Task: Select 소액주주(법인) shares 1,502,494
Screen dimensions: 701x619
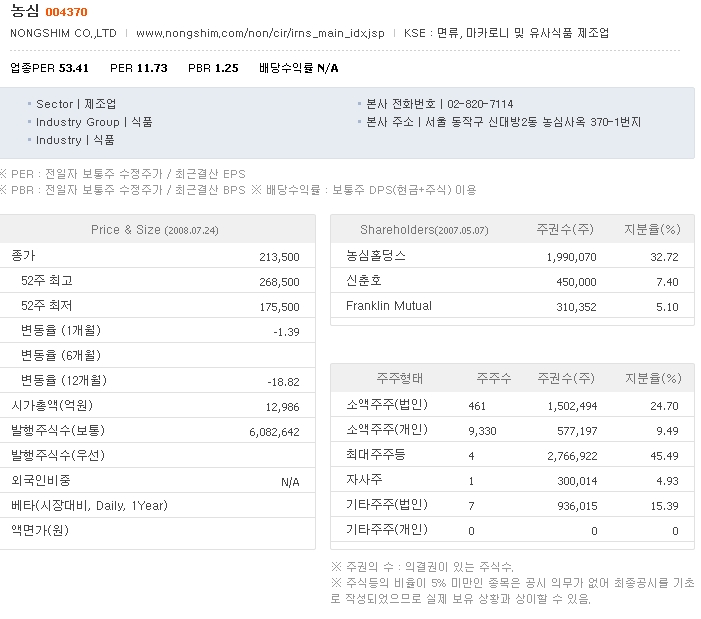Action: click(572, 406)
